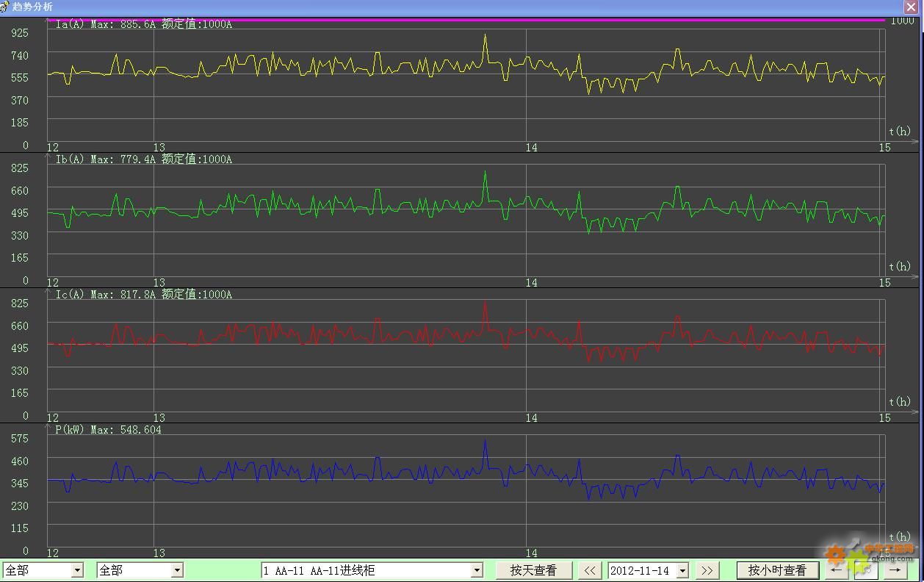Screen dimensions: 924x582
Task: Click the P(kW) Max 548.604 label
Action: [x=108, y=430]
